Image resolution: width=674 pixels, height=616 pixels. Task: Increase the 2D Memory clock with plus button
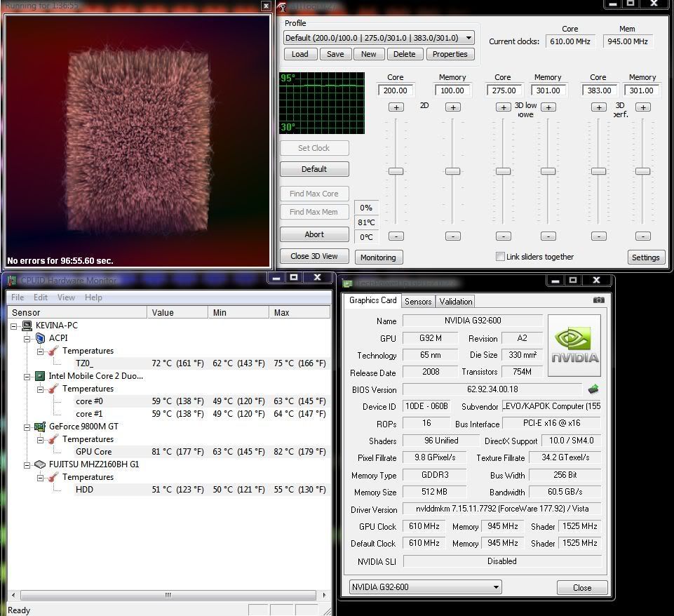452,107
